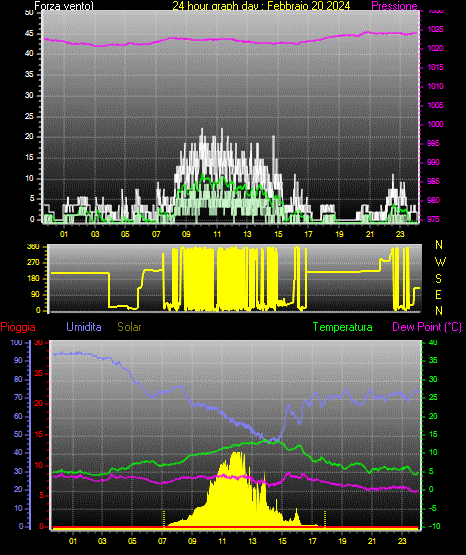Click the 1015 pressure axis value
The height and width of the screenshot is (555, 466).
pos(436,67)
